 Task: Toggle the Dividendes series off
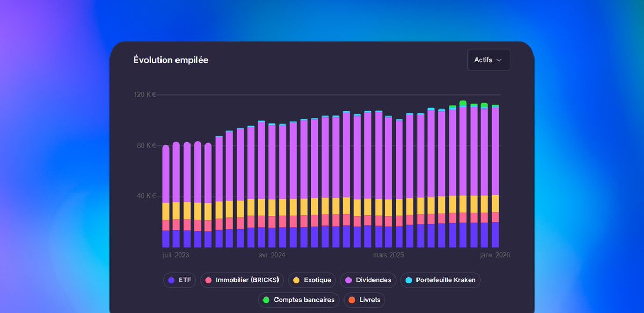368,280
